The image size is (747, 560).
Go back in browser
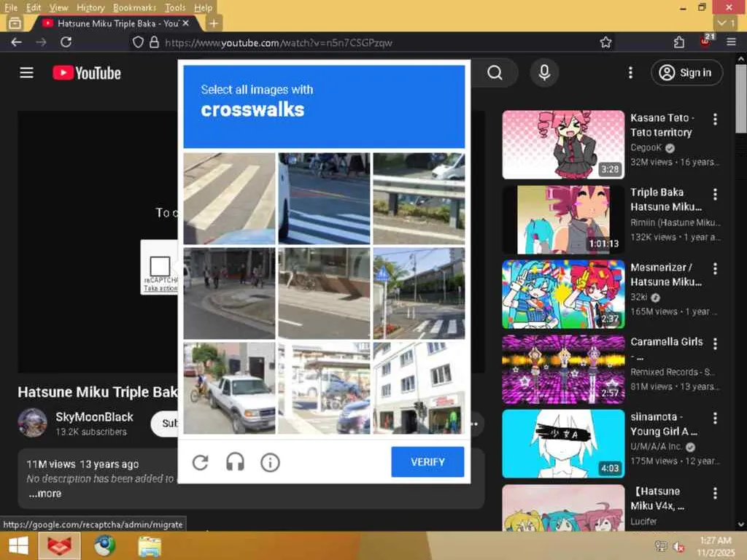(16, 42)
